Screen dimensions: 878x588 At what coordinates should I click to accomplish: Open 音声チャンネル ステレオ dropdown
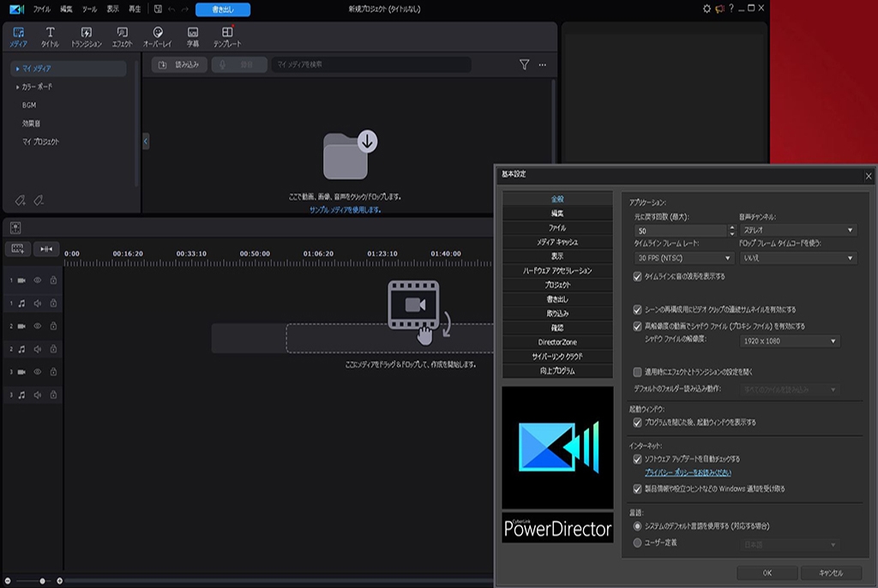pos(798,231)
